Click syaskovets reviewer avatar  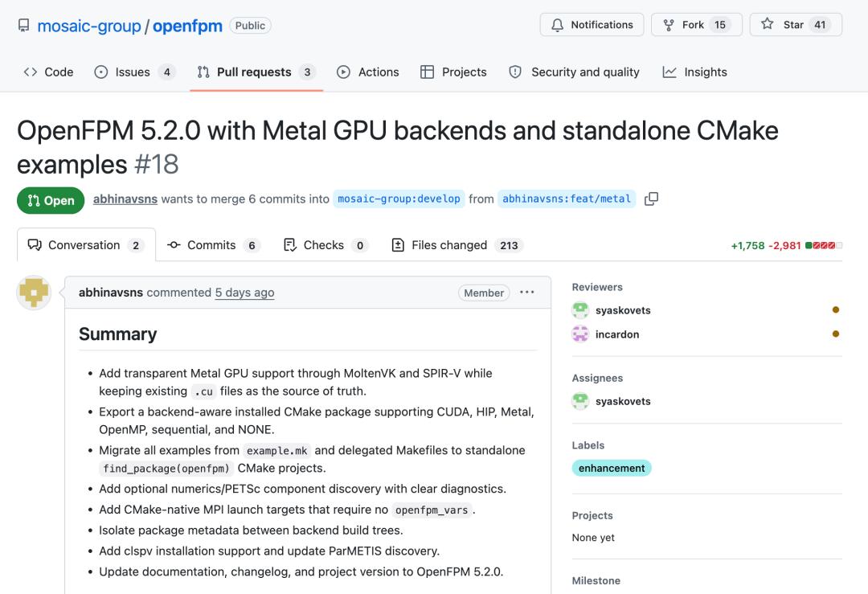coord(580,310)
